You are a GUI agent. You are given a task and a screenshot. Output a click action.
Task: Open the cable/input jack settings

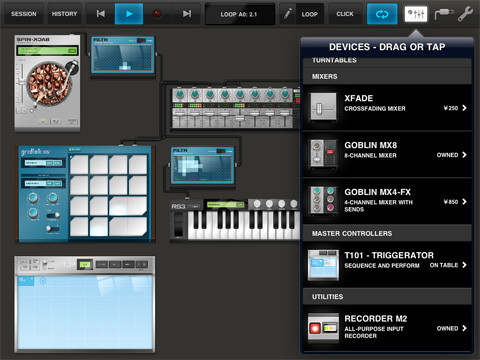click(x=444, y=14)
